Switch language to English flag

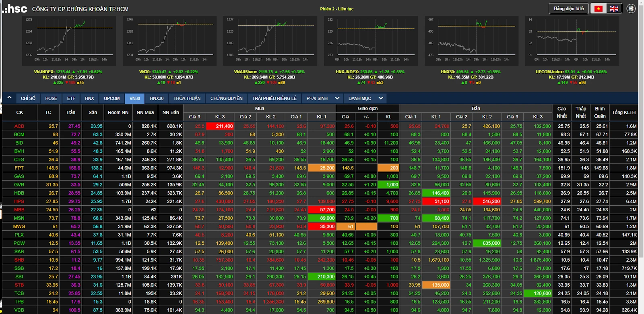coord(614,8)
